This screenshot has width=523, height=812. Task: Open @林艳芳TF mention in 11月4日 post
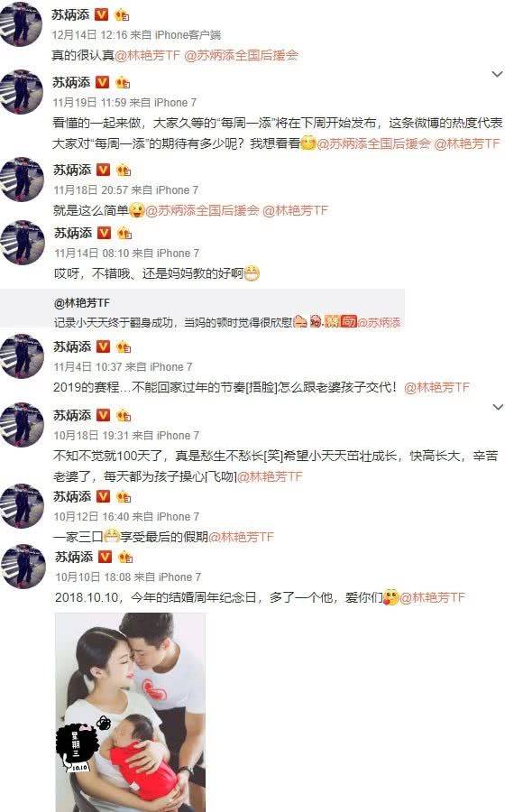click(x=436, y=387)
